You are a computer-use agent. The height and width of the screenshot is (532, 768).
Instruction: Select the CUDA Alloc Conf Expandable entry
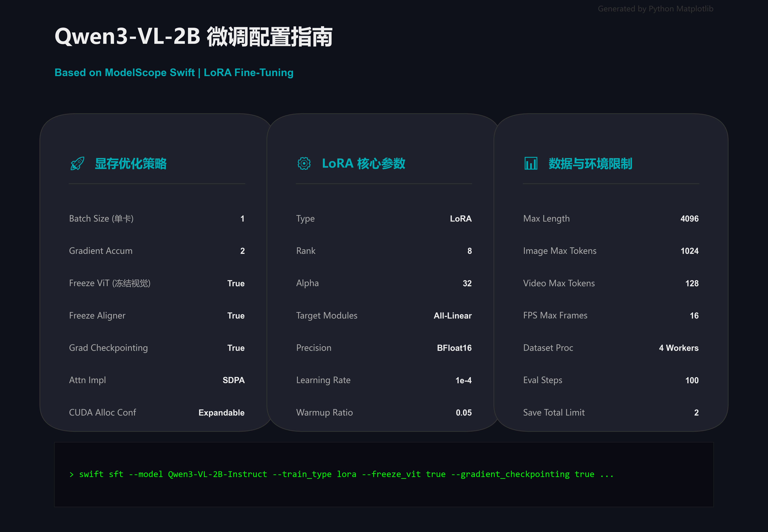coord(221,412)
